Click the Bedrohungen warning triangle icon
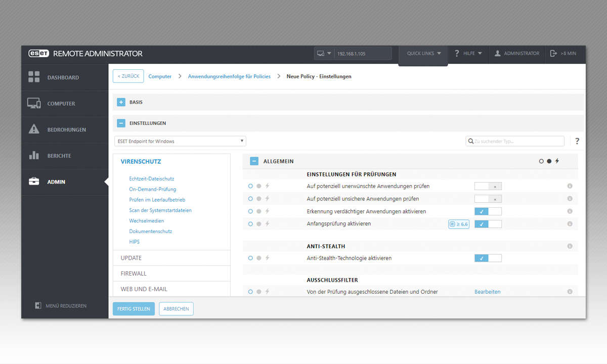The width and height of the screenshot is (607, 364). tap(34, 129)
